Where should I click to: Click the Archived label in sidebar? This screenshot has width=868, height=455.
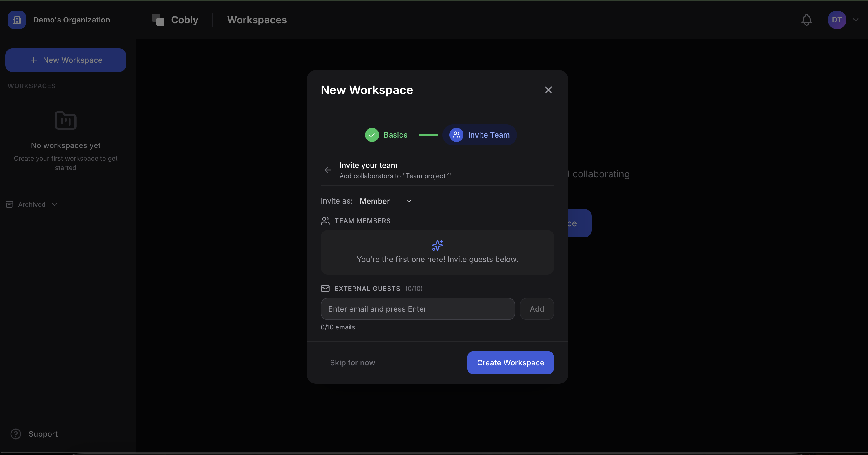(x=32, y=205)
